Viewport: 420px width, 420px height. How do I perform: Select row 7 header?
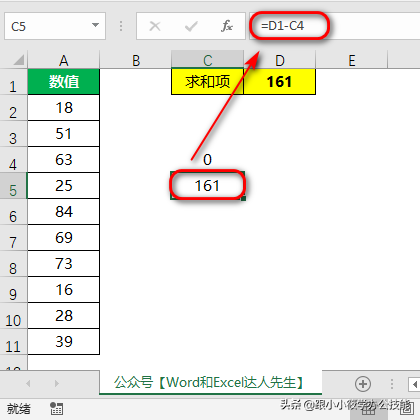coord(13,238)
